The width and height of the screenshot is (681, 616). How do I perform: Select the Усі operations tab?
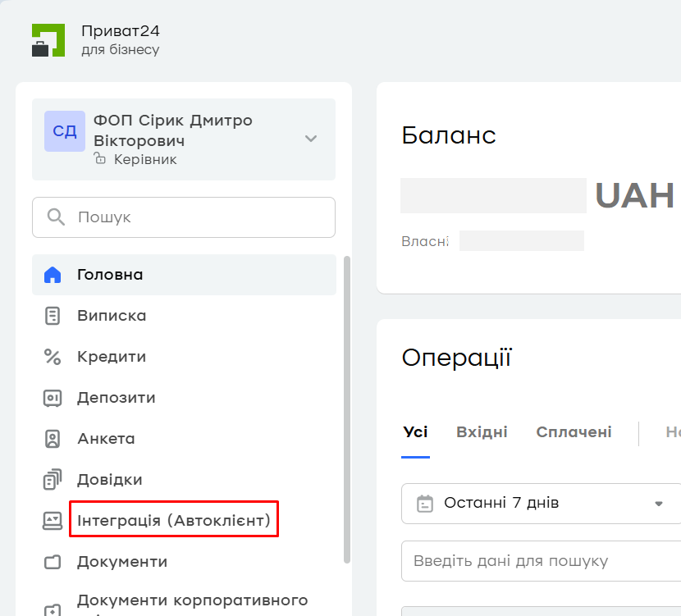click(415, 432)
